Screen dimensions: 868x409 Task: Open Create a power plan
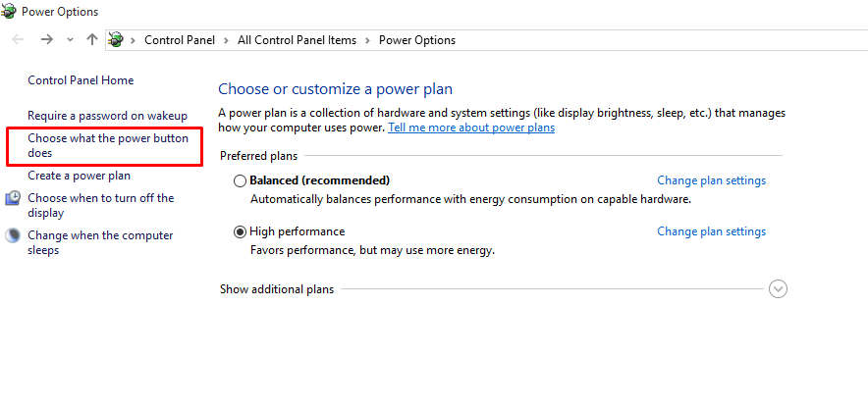point(79,176)
